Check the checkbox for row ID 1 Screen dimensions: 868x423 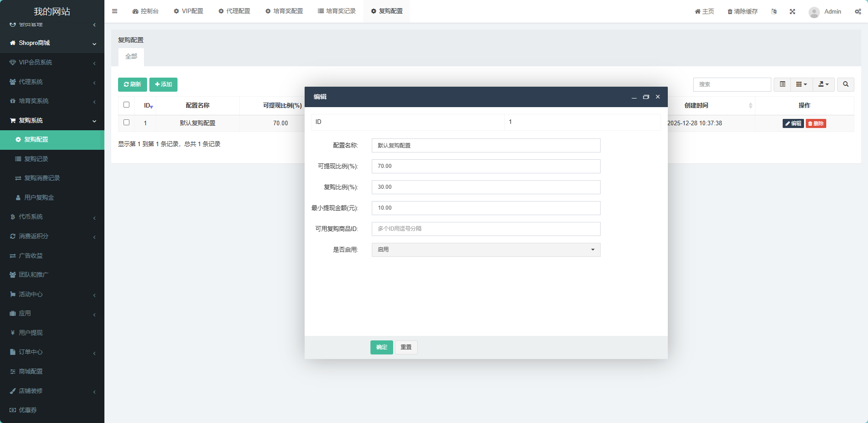pyautogui.click(x=126, y=123)
